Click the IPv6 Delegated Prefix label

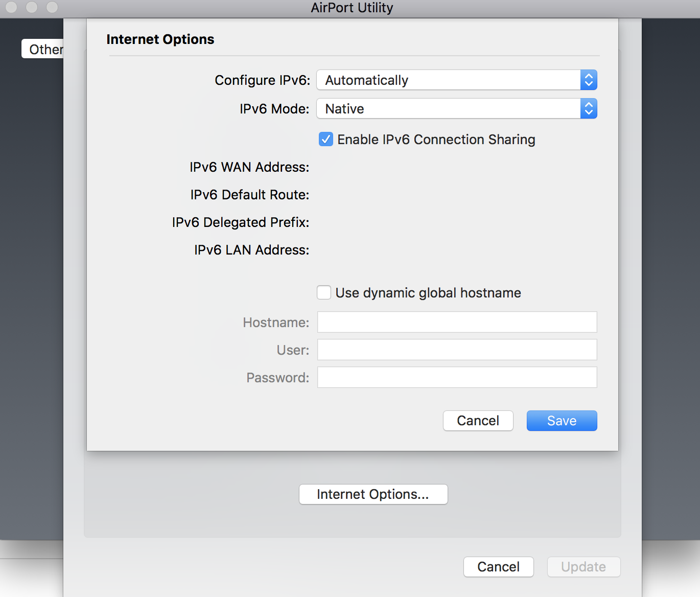point(241,222)
